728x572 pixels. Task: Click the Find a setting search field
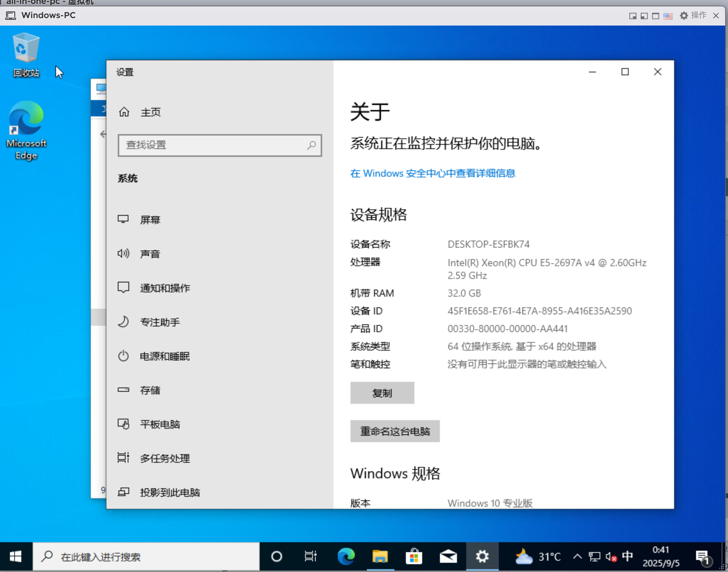tap(213, 145)
